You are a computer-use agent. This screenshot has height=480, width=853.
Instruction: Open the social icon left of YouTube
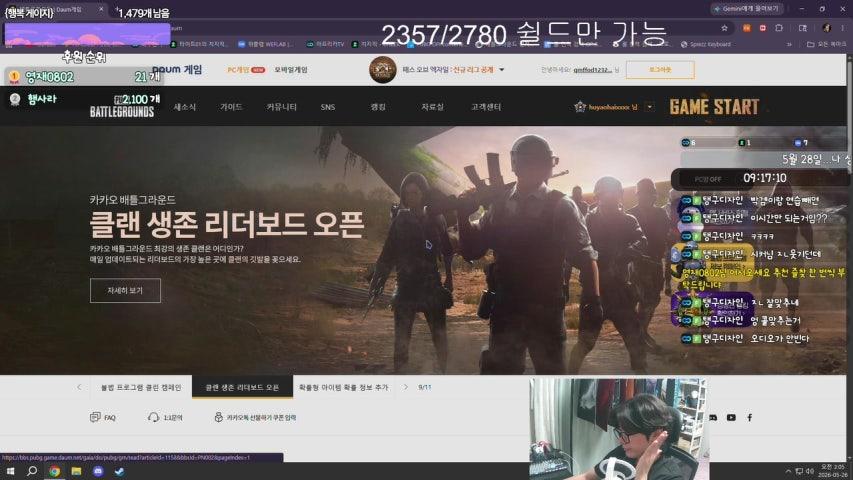pyautogui.click(x=713, y=417)
